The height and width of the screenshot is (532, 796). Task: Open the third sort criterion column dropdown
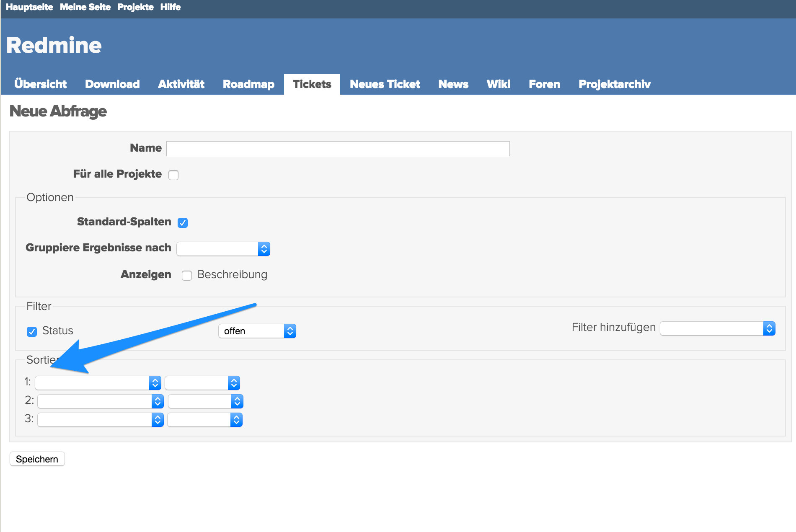point(101,420)
